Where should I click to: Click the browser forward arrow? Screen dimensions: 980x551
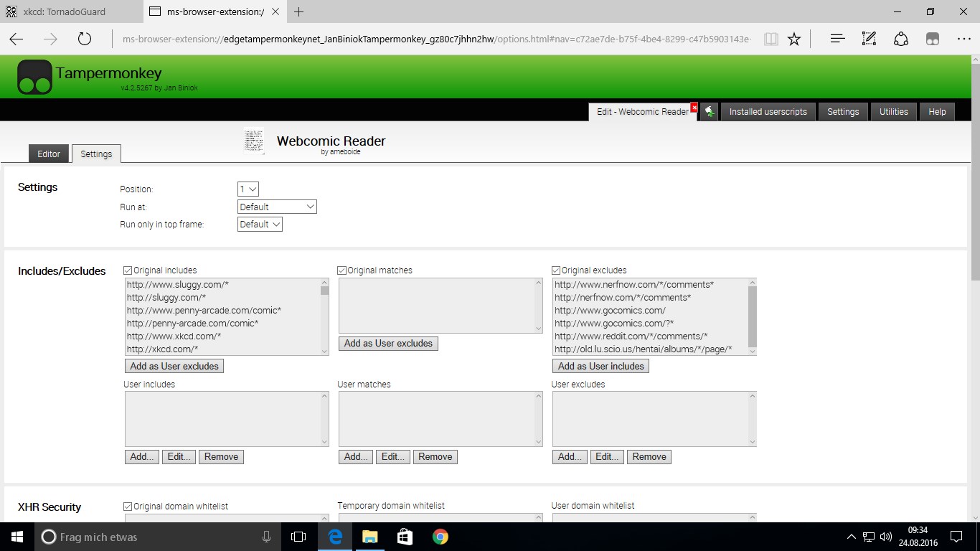[x=50, y=39]
